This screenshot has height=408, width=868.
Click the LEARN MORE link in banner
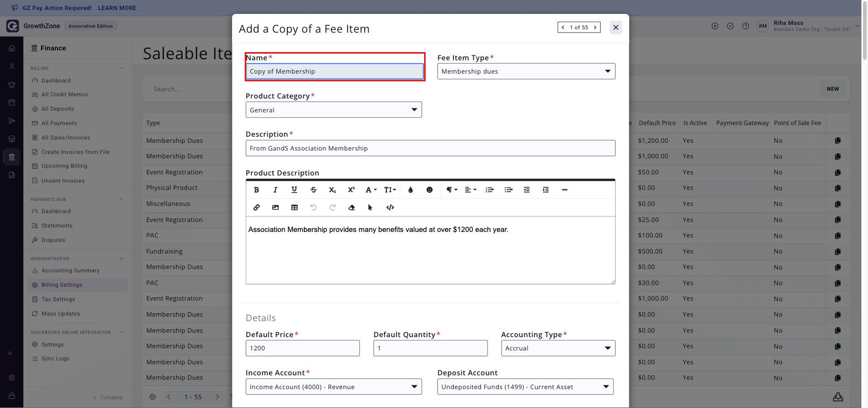point(117,8)
